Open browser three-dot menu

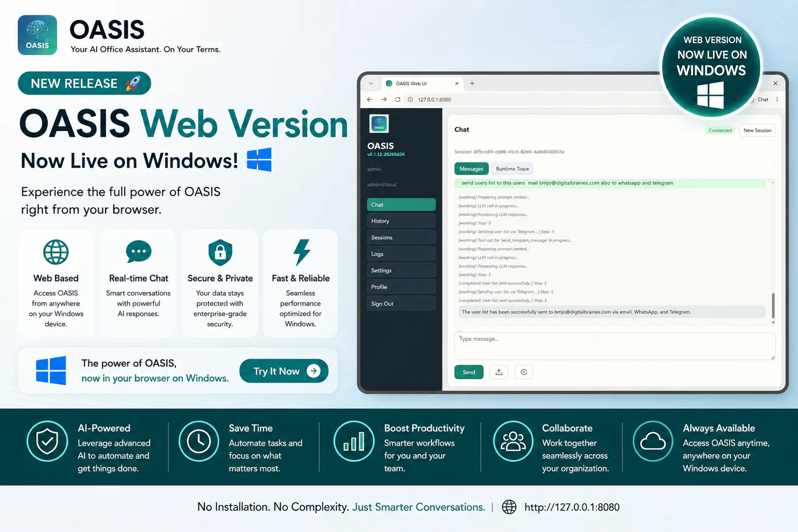coord(777,99)
